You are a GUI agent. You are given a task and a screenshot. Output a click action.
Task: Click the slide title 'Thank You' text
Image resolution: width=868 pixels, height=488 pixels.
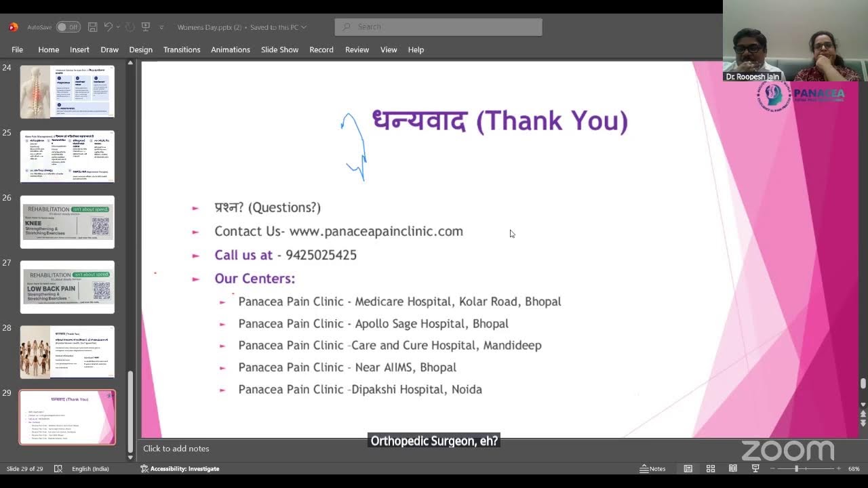click(x=500, y=121)
